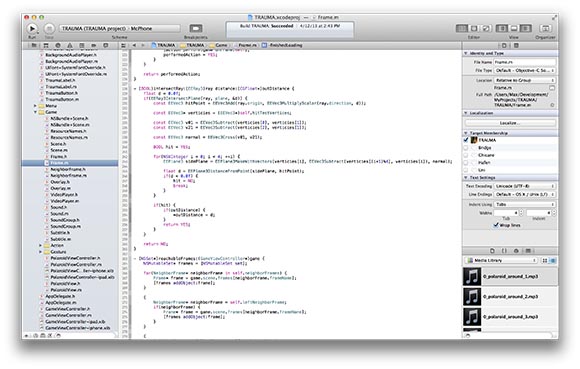Show the Project navigator
This screenshot has width=580, height=369.
[x=34, y=45]
